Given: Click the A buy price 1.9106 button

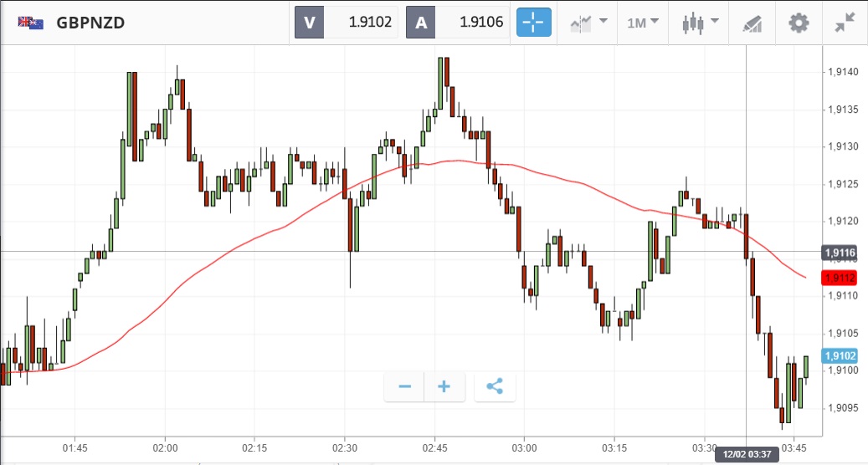Looking at the screenshot, I should click(x=457, y=23).
